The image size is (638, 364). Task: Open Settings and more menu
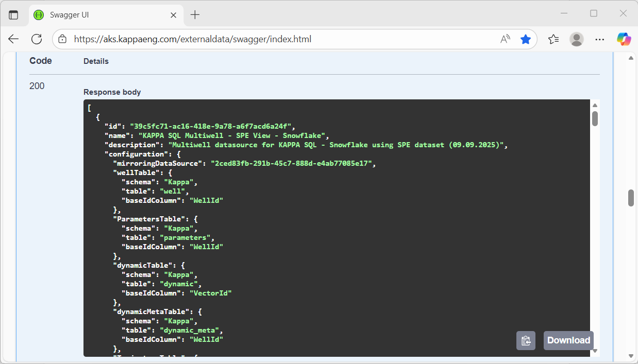600,39
